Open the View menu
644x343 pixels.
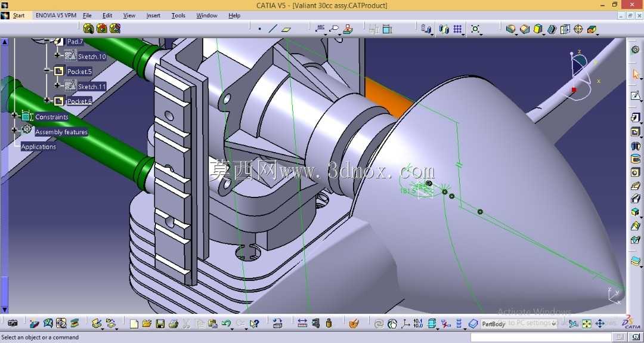(x=129, y=16)
